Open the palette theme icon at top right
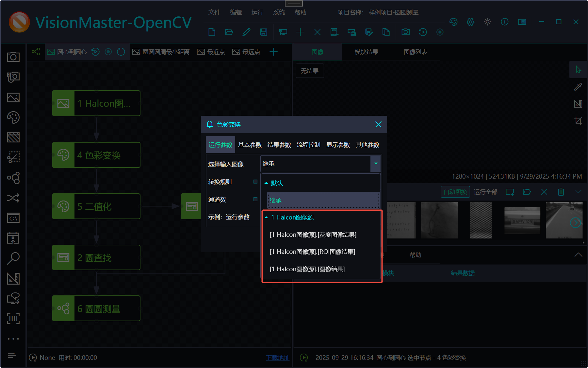Viewport: 588px width, 368px height. (453, 22)
